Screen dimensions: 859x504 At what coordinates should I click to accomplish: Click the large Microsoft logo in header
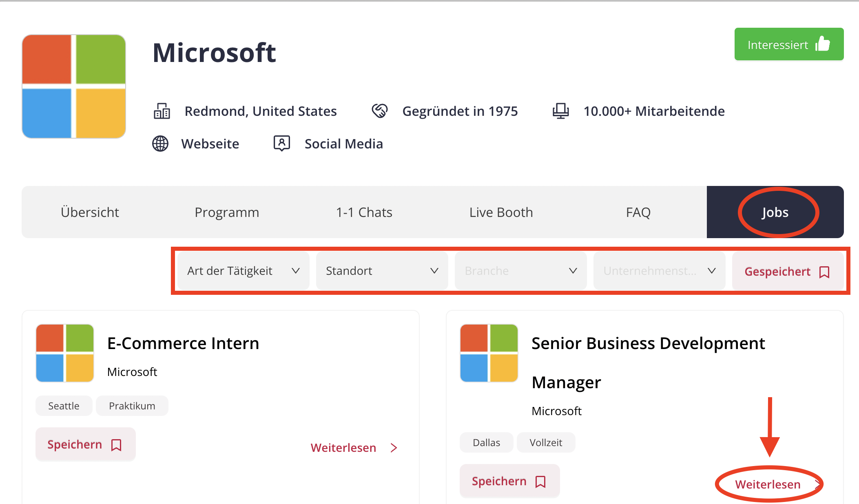click(74, 86)
